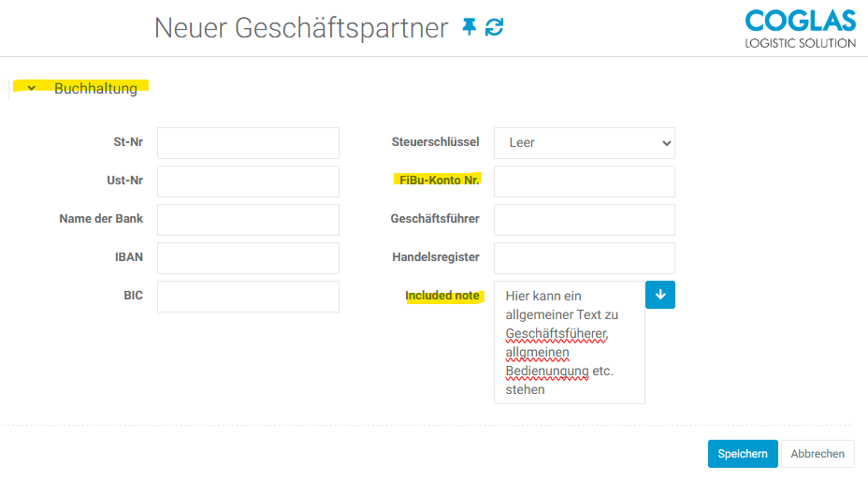868x480 pixels.
Task: Click the pin icon beside the title
Action: click(x=470, y=26)
